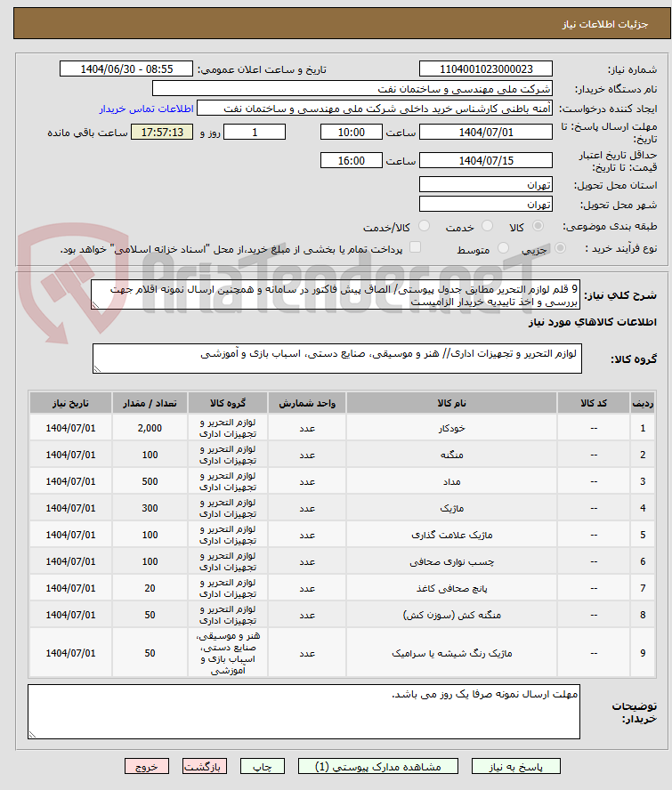Click the buyer notes text area
Image resolution: width=672 pixels, height=790 pixels.
click(x=304, y=712)
